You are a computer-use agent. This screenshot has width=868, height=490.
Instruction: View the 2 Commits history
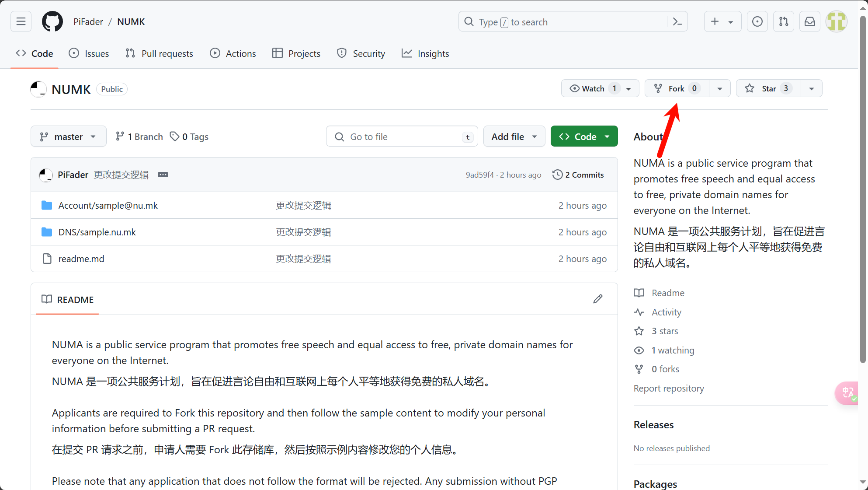(x=578, y=175)
